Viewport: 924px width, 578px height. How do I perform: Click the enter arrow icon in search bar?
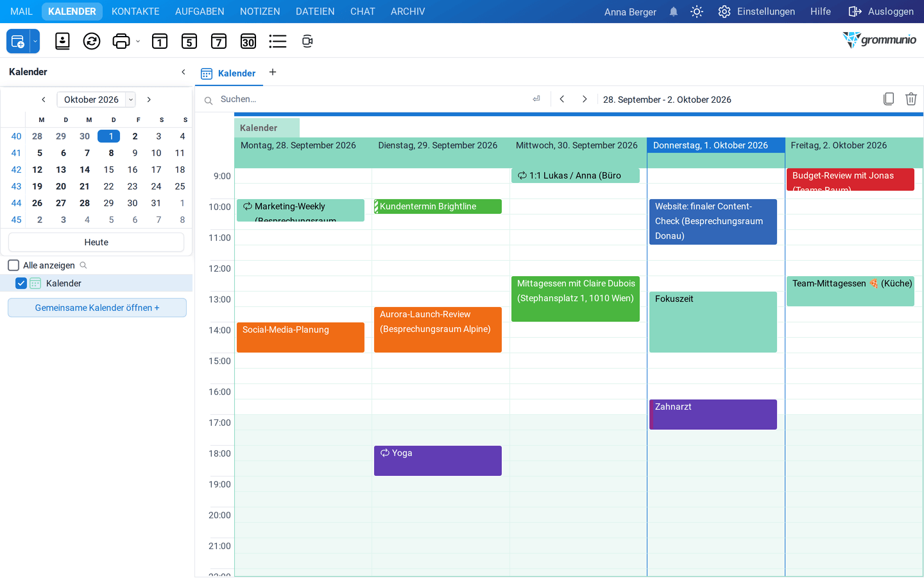coord(536,99)
